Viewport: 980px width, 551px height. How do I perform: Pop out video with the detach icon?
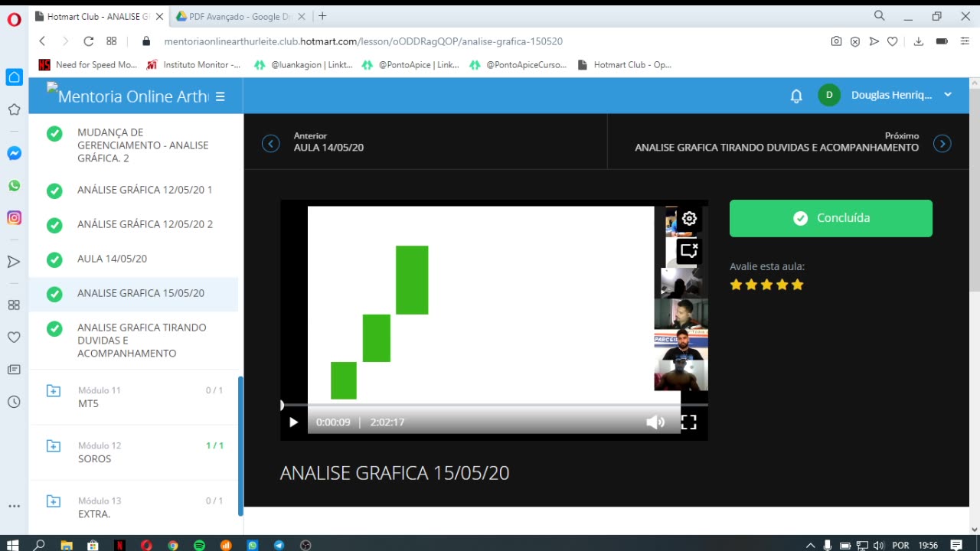click(689, 250)
